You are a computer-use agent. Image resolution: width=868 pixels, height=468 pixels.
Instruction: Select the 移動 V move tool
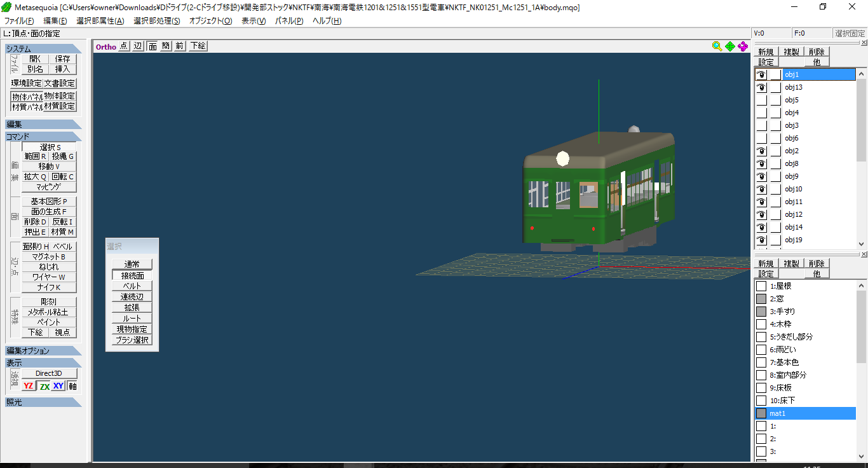point(50,167)
